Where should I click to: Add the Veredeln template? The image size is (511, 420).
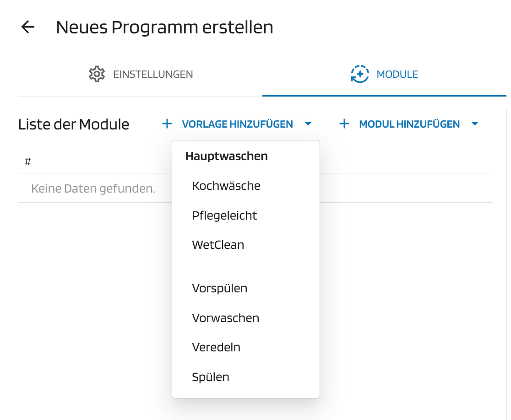coord(216,347)
